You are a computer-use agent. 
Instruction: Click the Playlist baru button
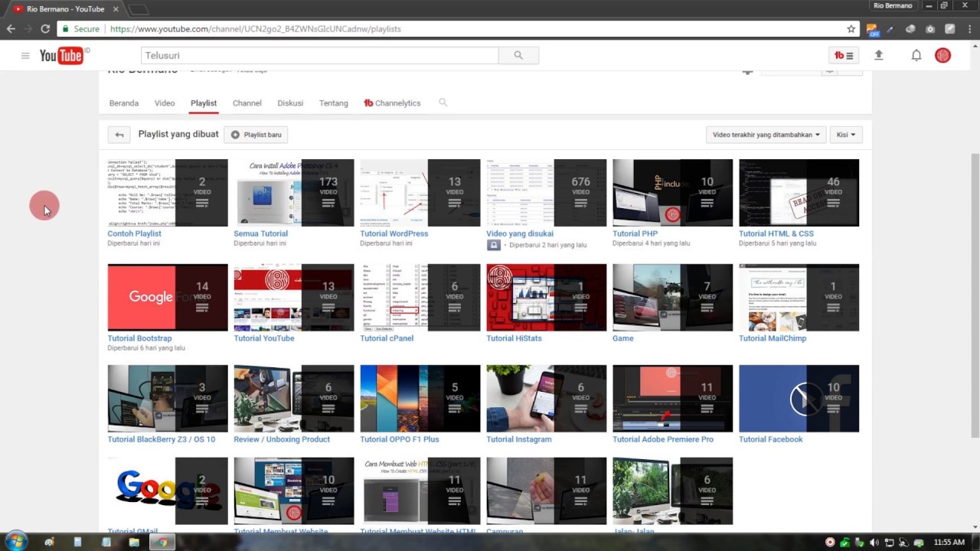(256, 135)
